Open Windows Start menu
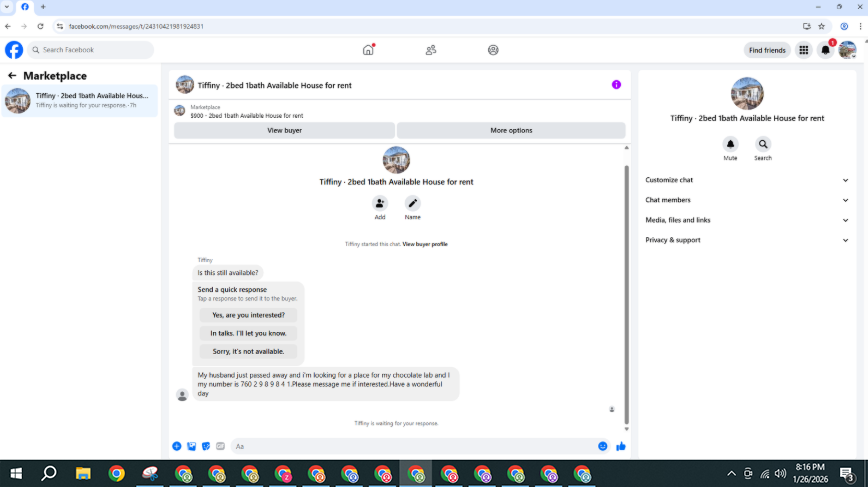This screenshot has height=487, width=868. click(x=16, y=474)
